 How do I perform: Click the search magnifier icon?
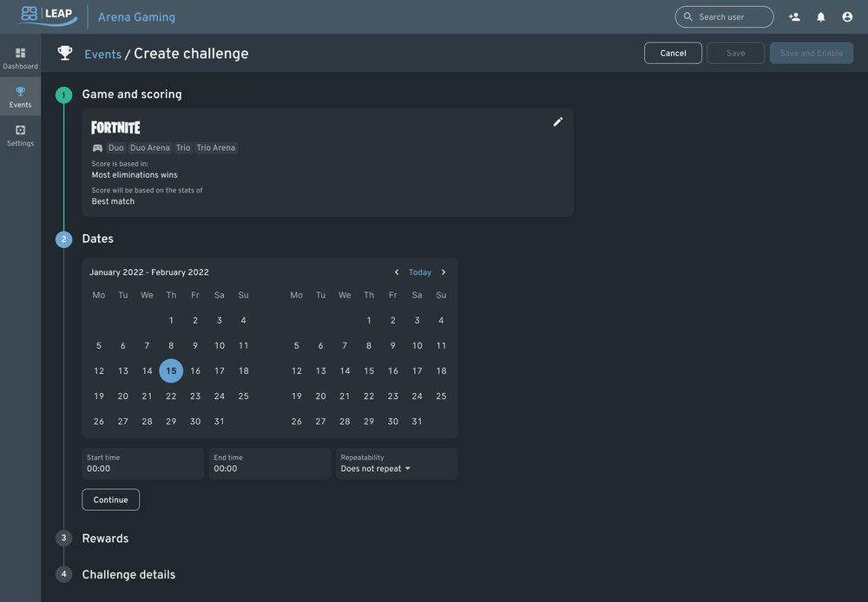[x=687, y=16]
